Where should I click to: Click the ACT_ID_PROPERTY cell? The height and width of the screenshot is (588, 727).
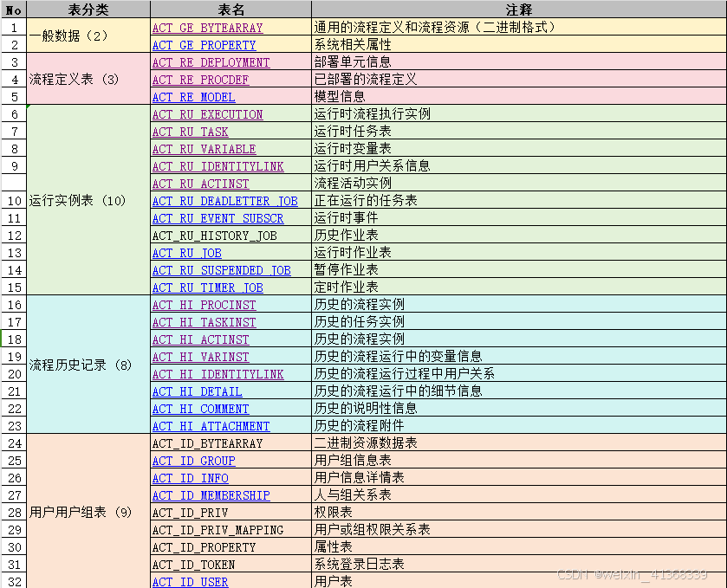230,547
